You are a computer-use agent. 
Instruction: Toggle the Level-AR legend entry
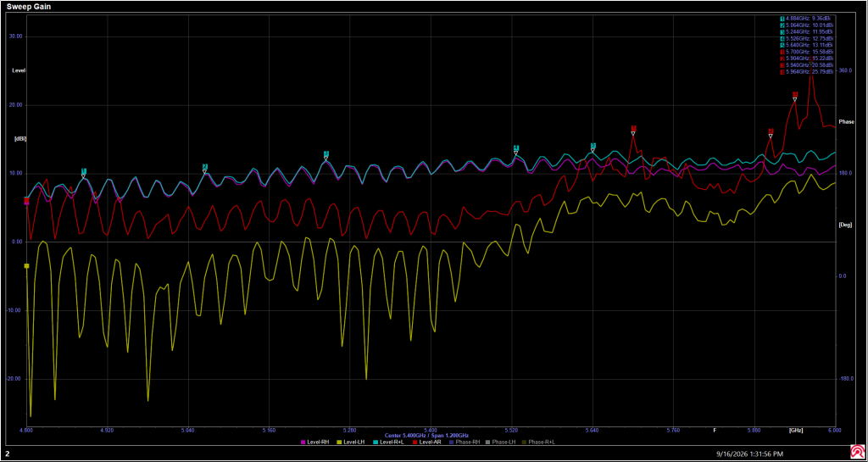point(427,443)
